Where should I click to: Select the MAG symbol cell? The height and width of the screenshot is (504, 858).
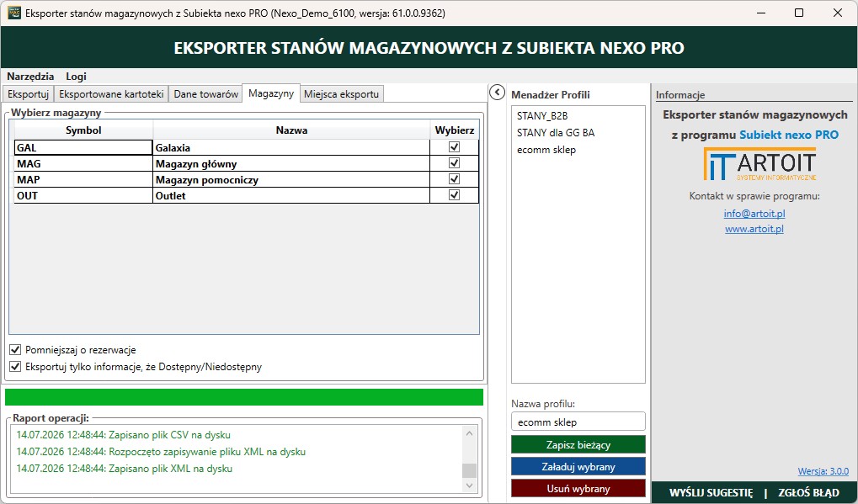tap(83, 163)
